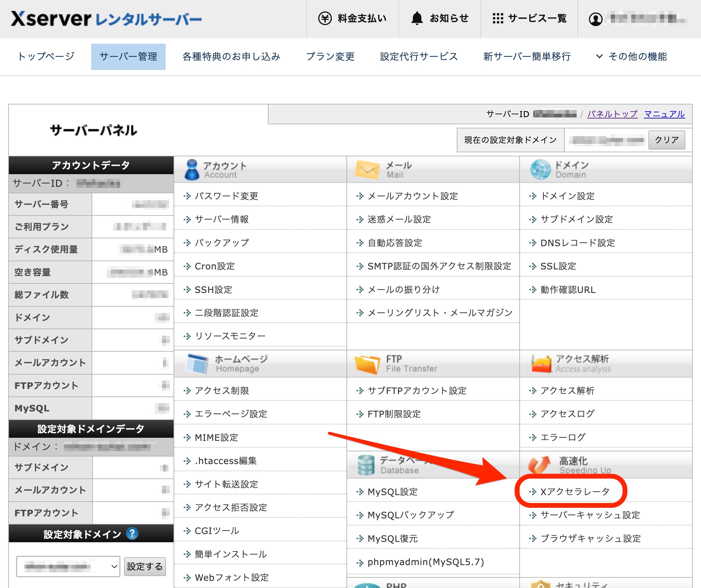Open DNSレコード設定 link
This screenshot has width=701, height=588.
pos(578,243)
